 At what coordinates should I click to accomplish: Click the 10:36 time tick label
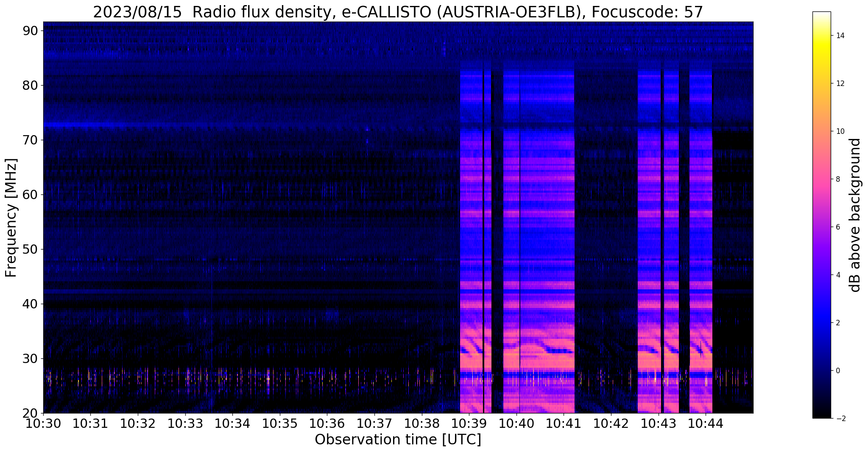click(327, 424)
